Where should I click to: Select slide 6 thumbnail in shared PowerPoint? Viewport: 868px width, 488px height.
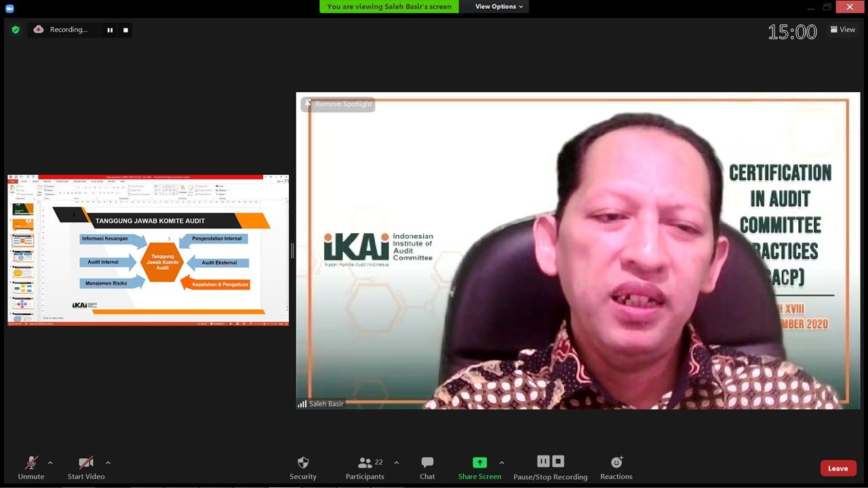[23, 288]
